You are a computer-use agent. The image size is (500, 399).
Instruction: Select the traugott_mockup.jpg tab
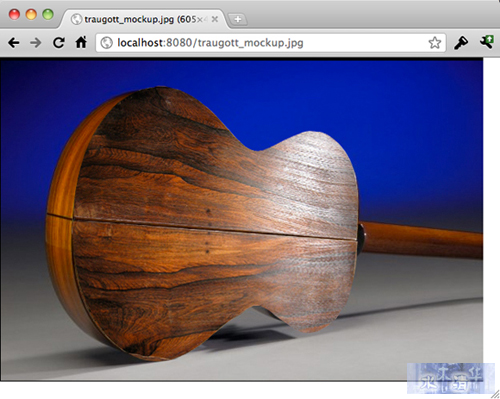click(x=144, y=19)
